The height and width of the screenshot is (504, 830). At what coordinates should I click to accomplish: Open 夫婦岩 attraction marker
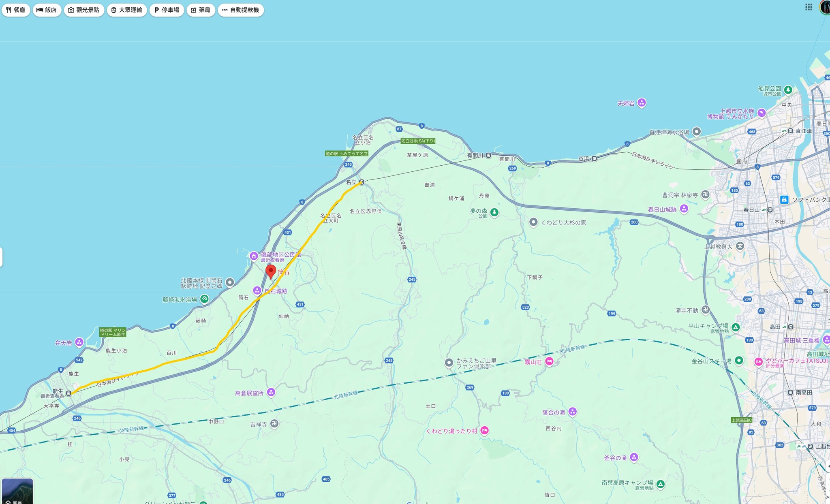tap(641, 103)
